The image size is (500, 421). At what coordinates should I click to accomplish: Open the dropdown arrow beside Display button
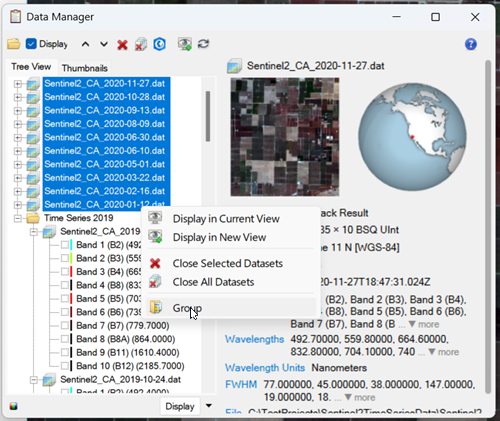209,406
